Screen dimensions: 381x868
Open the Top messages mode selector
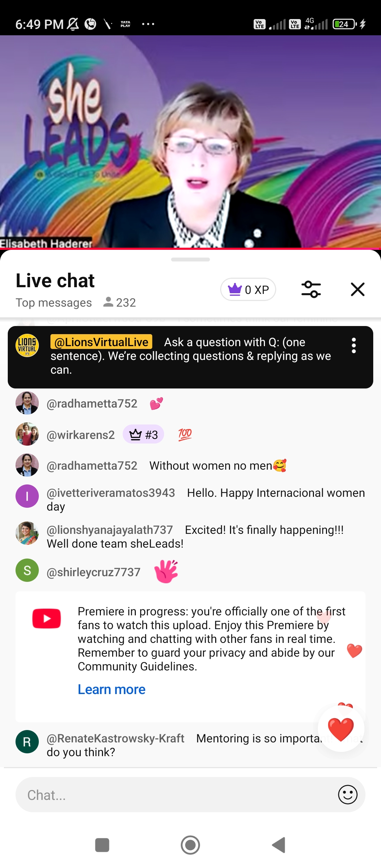tap(54, 302)
